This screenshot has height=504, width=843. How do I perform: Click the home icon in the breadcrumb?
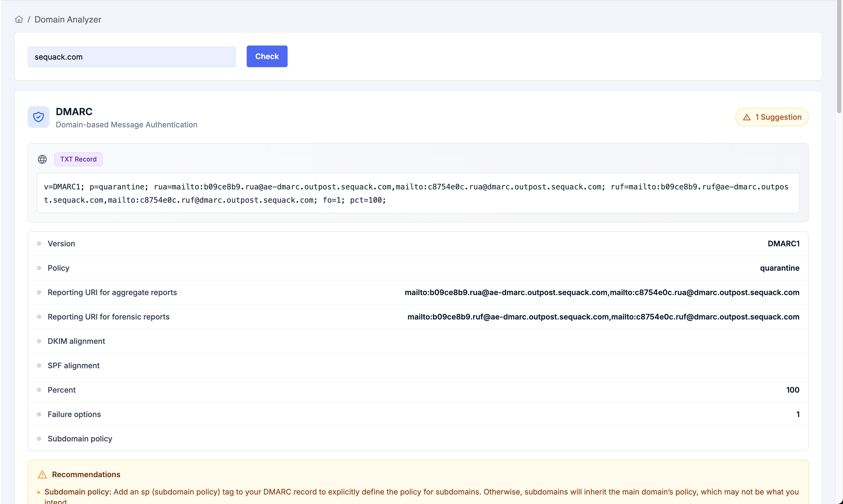pos(19,19)
